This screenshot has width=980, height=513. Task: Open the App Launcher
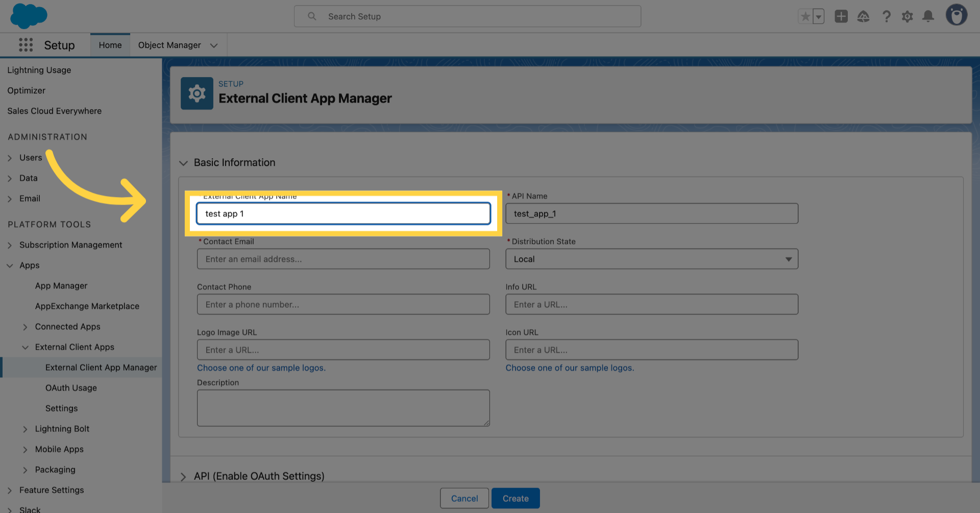pos(25,44)
